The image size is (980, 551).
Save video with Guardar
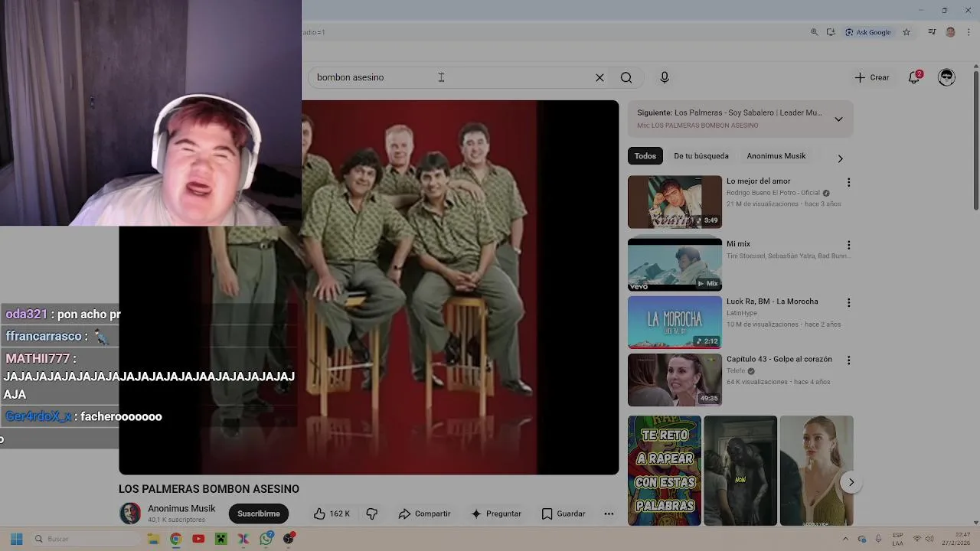[x=563, y=514]
